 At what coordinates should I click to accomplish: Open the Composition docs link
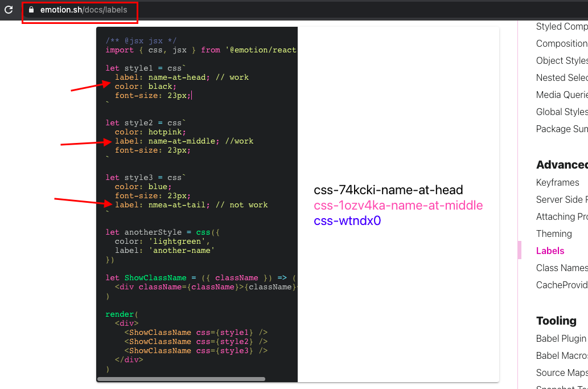click(x=562, y=43)
